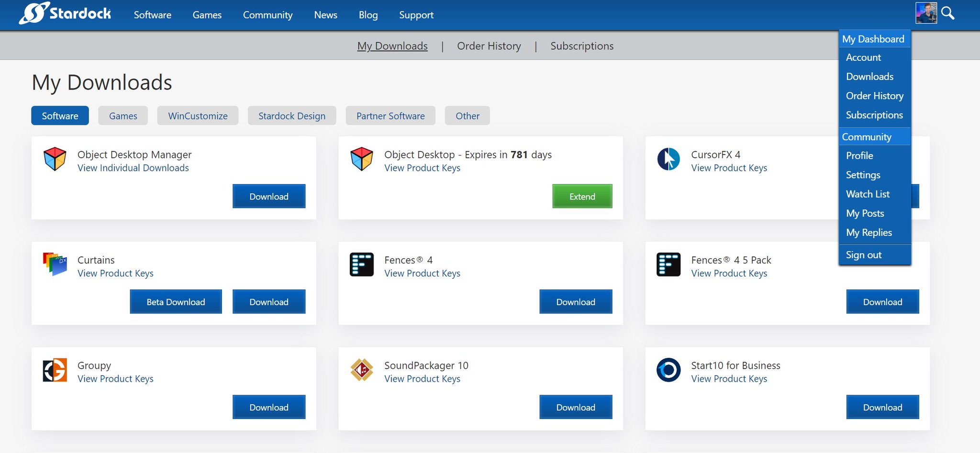
Task: Switch to the Games filter tab
Action: (122, 115)
